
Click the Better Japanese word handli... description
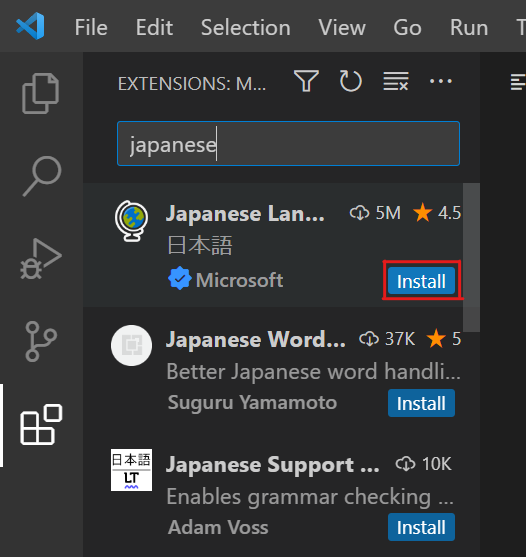coord(314,372)
